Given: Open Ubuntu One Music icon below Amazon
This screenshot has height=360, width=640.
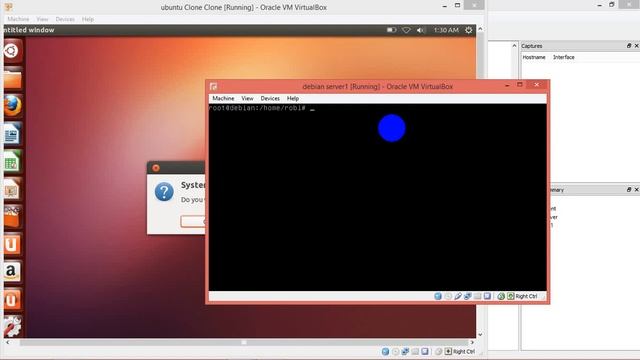Looking at the screenshot, I should click(12, 299).
